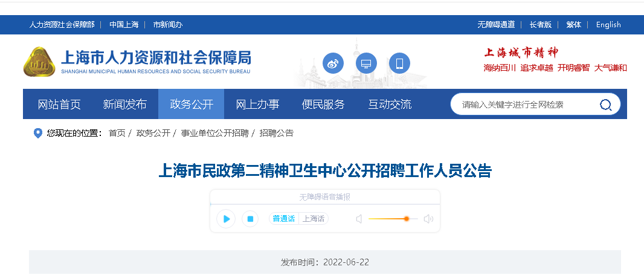The width and height of the screenshot is (644, 278).
Task: Open 中国上海 link
Action: [124, 25]
